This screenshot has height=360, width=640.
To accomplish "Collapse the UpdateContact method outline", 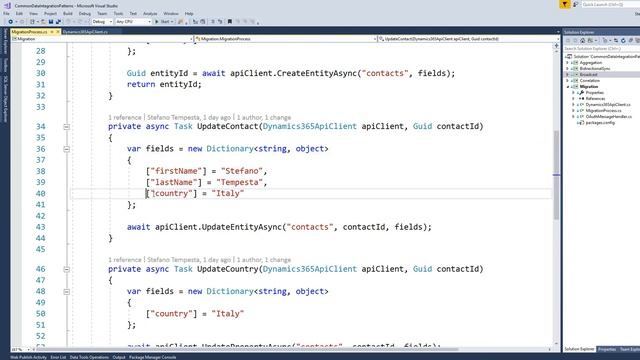I will [x=66, y=127].
